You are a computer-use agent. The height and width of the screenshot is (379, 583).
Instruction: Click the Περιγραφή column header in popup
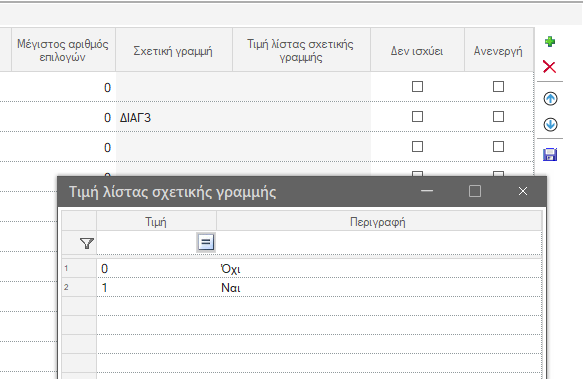[x=379, y=222]
